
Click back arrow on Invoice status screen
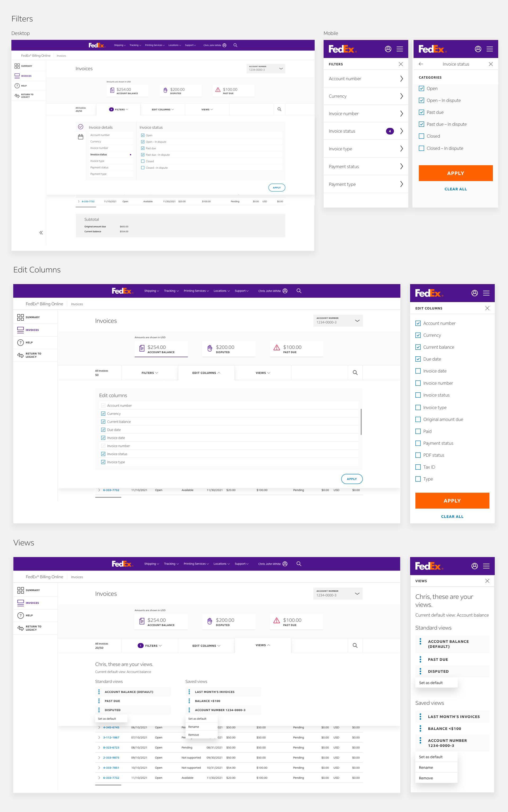421,64
